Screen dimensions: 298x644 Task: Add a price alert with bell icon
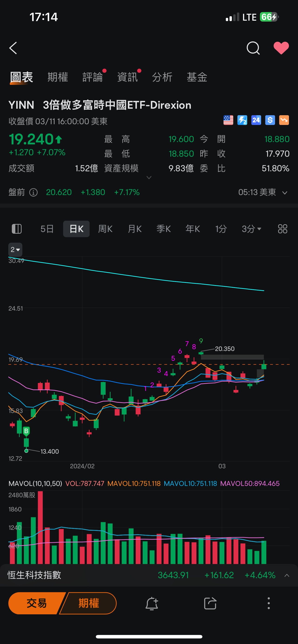[152, 603]
